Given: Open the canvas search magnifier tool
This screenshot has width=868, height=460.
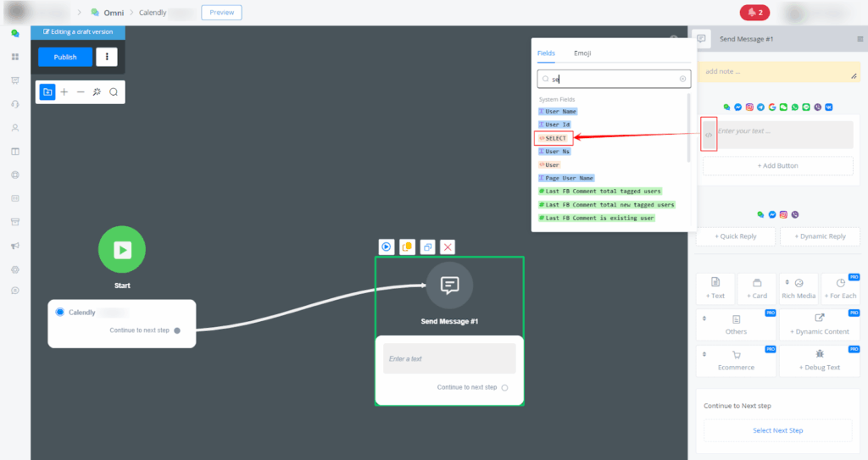Looking at the screenshot, I should [114, 91].
